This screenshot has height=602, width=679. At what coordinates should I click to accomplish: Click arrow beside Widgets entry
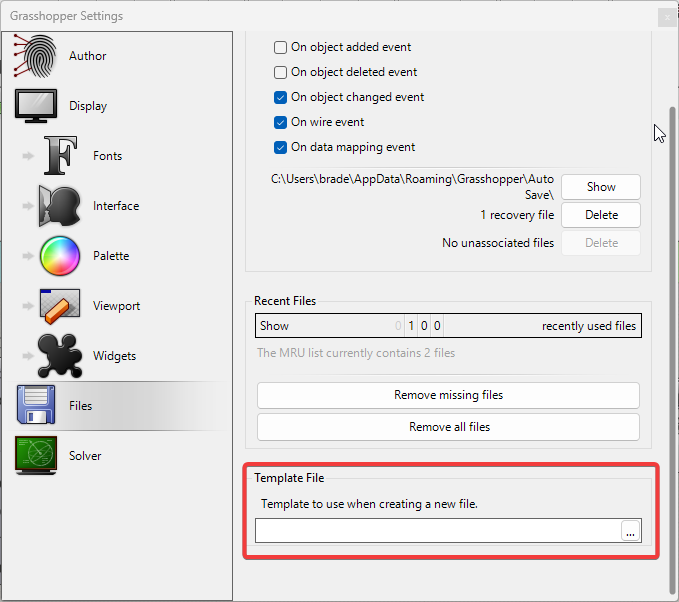28,356
